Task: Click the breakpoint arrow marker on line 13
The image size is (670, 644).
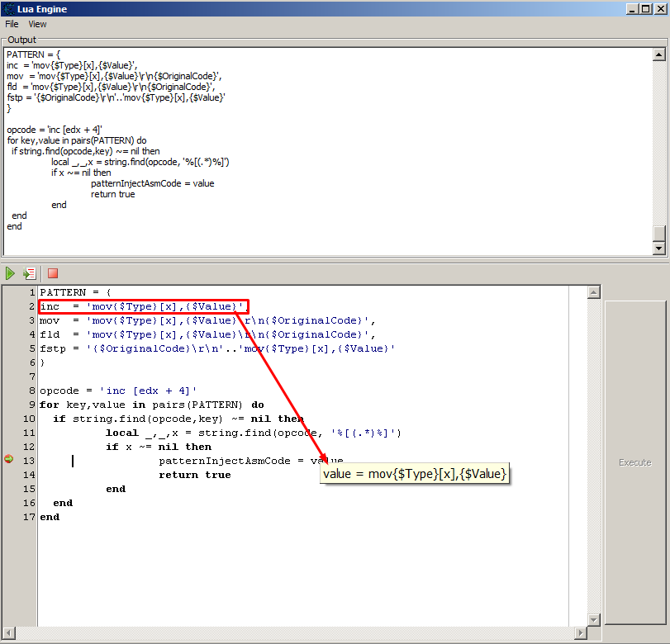Action: point(8,460)
